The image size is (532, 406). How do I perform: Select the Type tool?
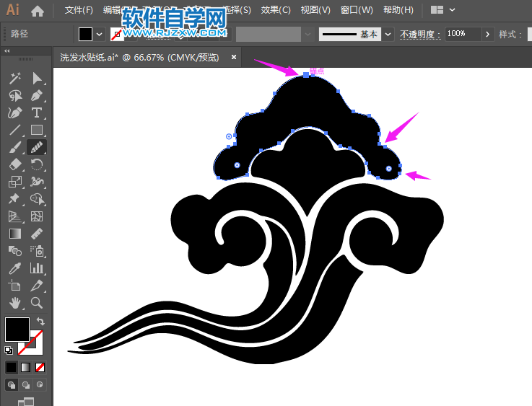[x=37, y=112]
